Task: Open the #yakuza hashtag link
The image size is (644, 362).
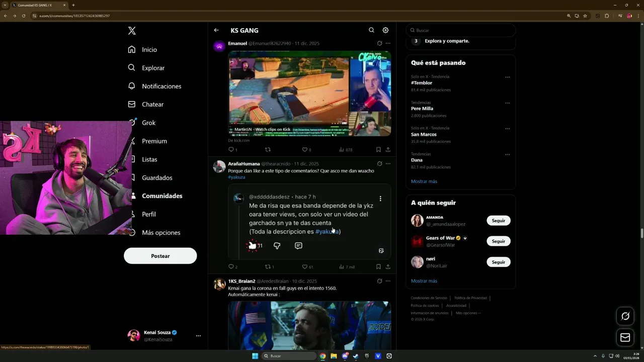Action: tap(236, 177)
